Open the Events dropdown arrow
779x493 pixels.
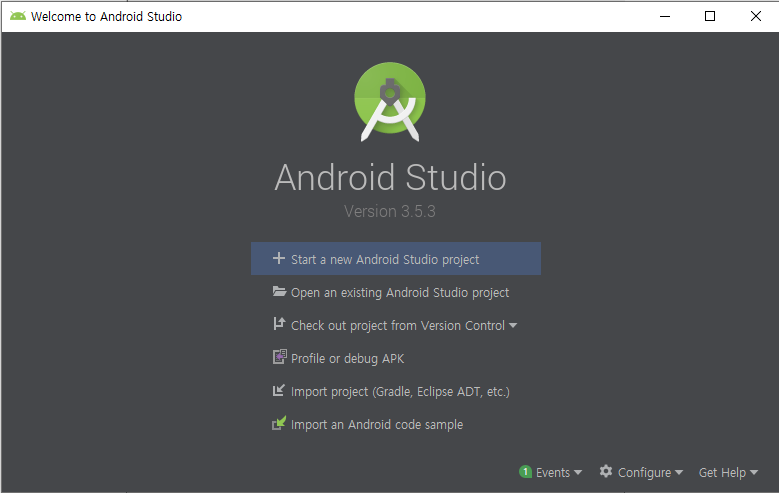click(578, 472)
